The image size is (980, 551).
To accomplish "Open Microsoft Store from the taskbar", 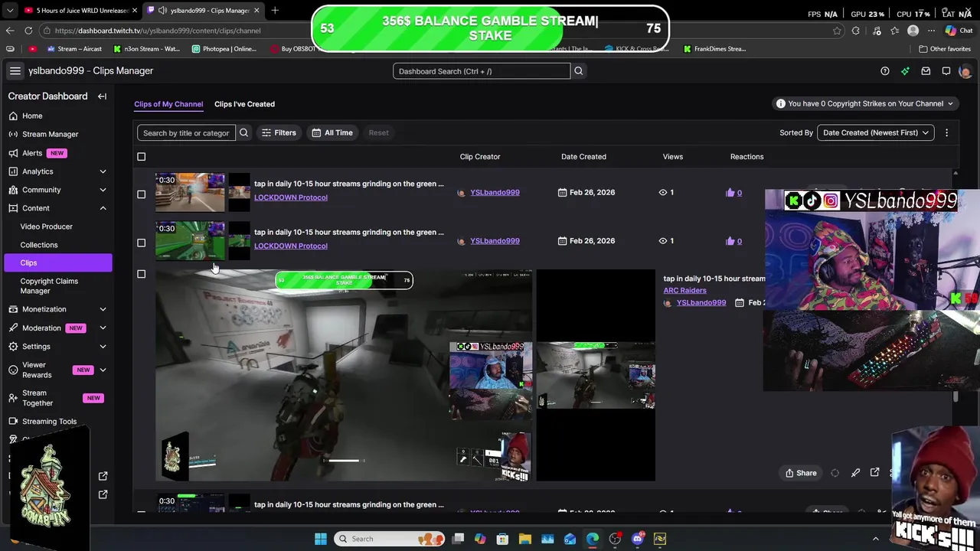I will coord(503,539).
